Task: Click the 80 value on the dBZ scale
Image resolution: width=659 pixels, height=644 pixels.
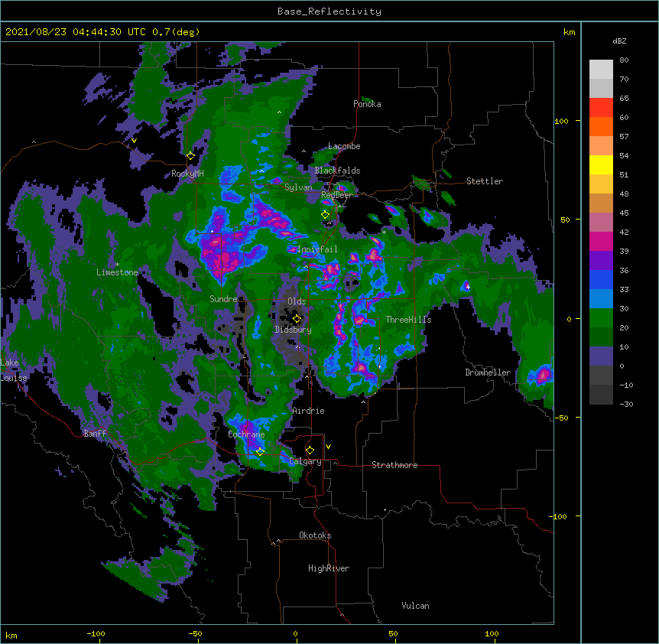Action: [x=624, y=60]
